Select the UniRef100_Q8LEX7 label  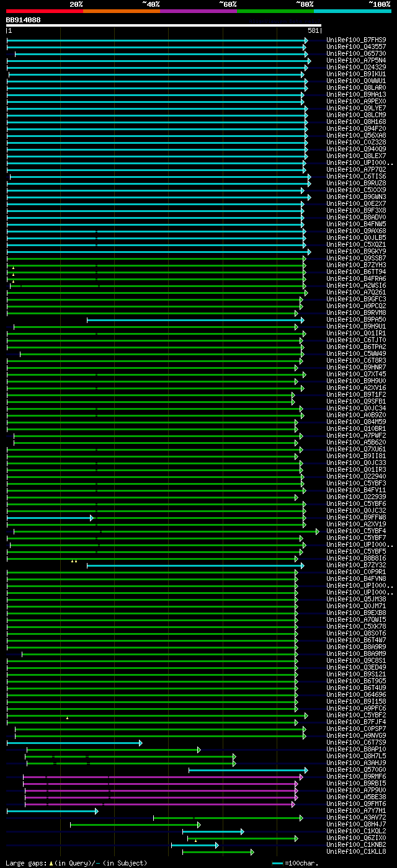pos(356,156)
